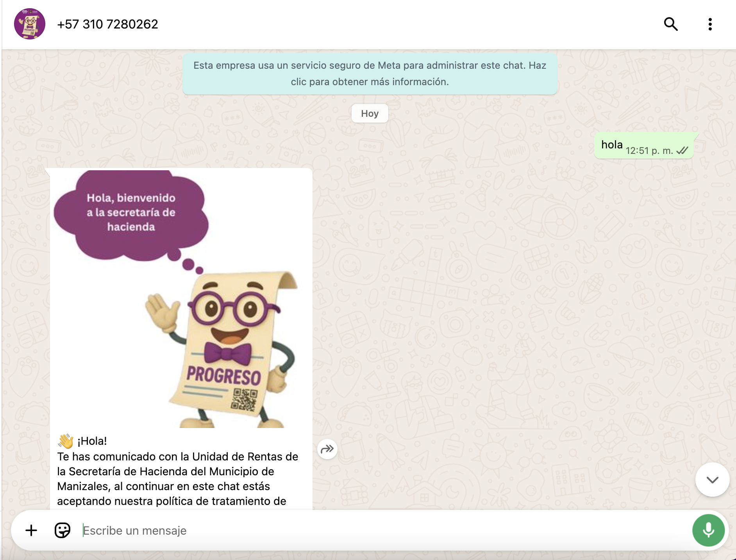
Task: Open the emoji and sticker picker
Action: [63, 530]
